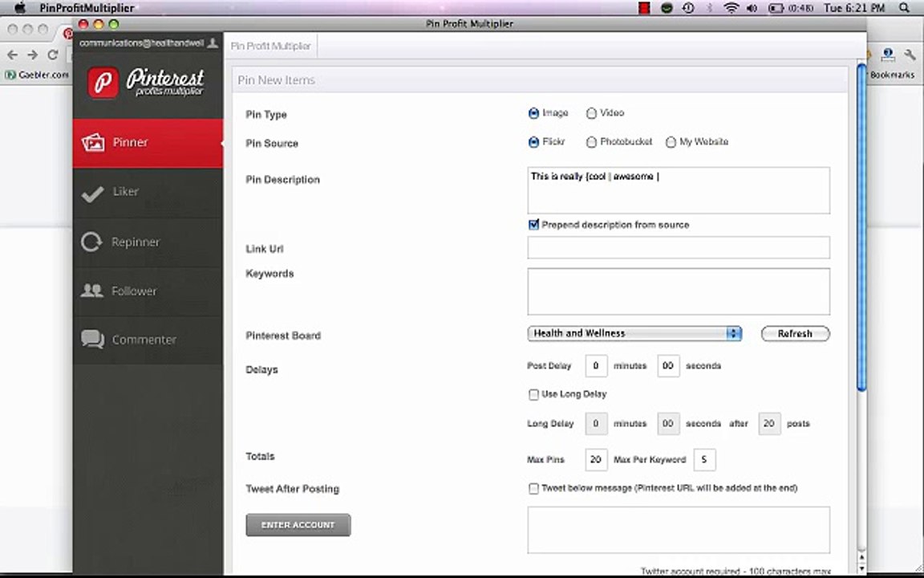Click into the tweet message text area
The height and width of the screenshot is (578, 924).
pyautogui.click(x=679, y=530)
